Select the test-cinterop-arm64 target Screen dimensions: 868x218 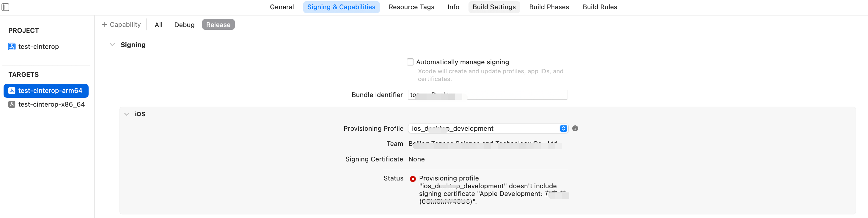(x=46, y=91)
